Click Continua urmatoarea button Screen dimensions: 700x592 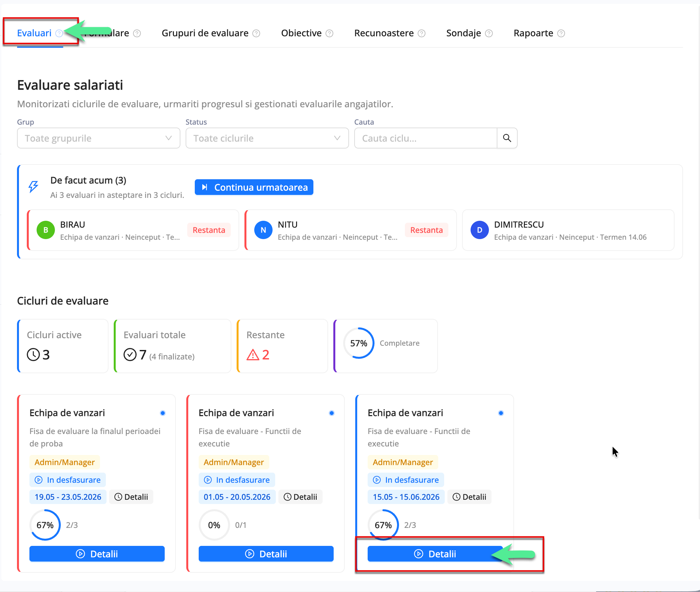(x=254, y=187)
